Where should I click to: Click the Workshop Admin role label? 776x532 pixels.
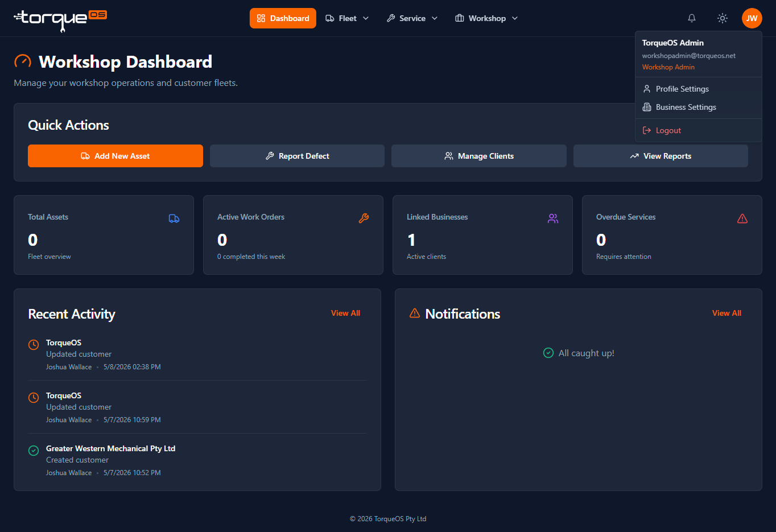tap(668, 67)
